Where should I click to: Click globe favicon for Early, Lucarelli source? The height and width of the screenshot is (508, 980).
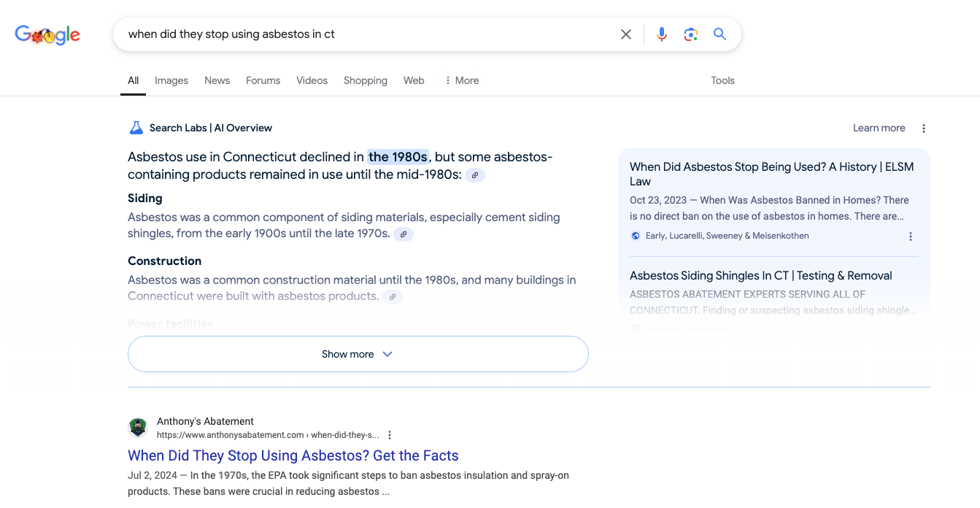pos(636,236)
